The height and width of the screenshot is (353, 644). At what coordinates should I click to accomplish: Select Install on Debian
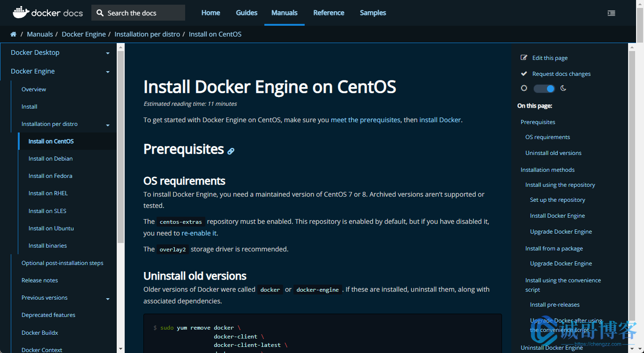click(51, 159)
